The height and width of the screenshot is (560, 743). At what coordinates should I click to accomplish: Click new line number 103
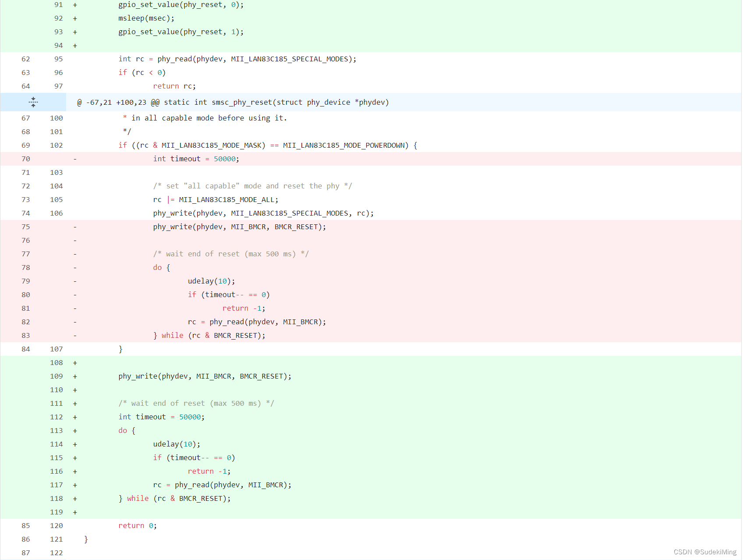click(57, 172)
